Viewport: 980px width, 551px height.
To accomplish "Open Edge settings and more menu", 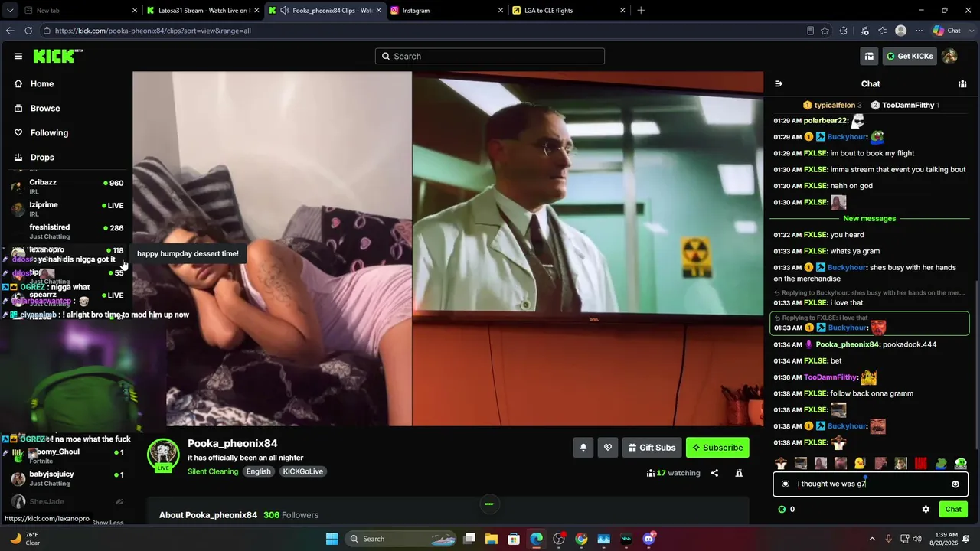I will [x=919, y=31].
